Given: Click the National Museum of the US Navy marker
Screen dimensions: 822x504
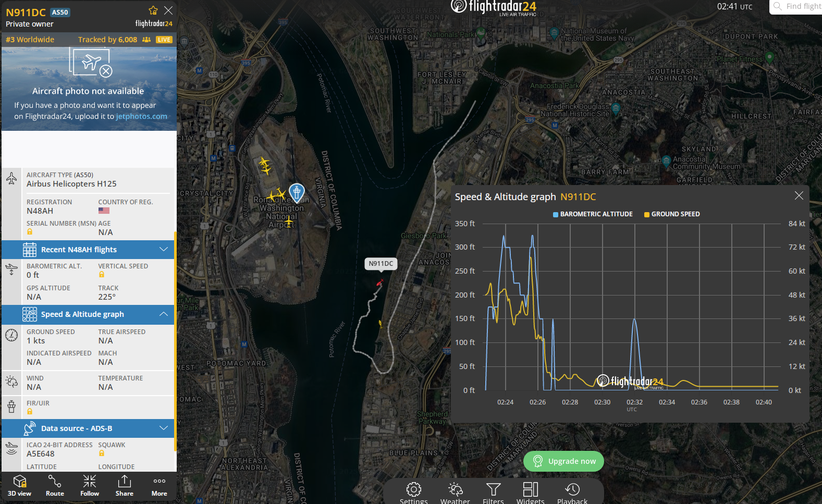Looking at the screenshot, I should [x=554, y=33].
